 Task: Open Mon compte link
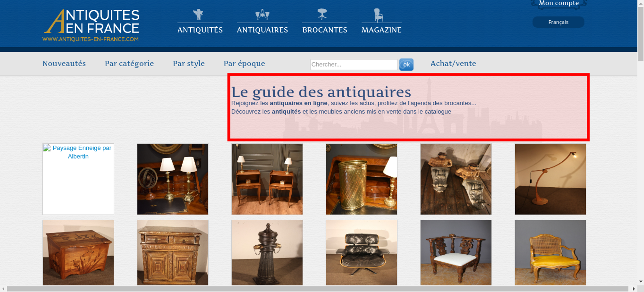(x=559, y=3)
